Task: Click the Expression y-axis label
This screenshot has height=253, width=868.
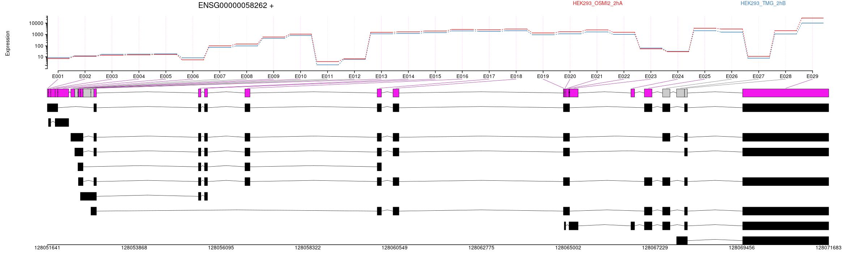Action: 8,43
